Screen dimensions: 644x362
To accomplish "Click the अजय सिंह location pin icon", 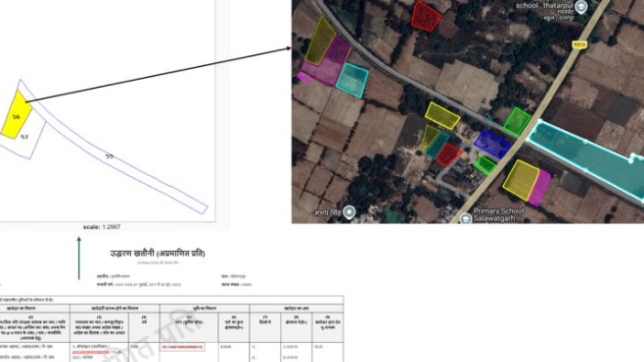I will click(349, 212).
